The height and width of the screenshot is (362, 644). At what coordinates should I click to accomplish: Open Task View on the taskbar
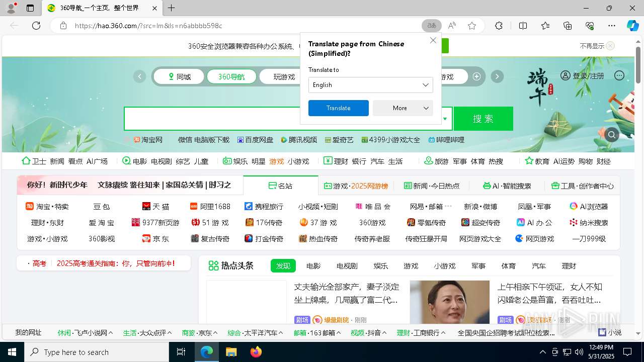181,352
